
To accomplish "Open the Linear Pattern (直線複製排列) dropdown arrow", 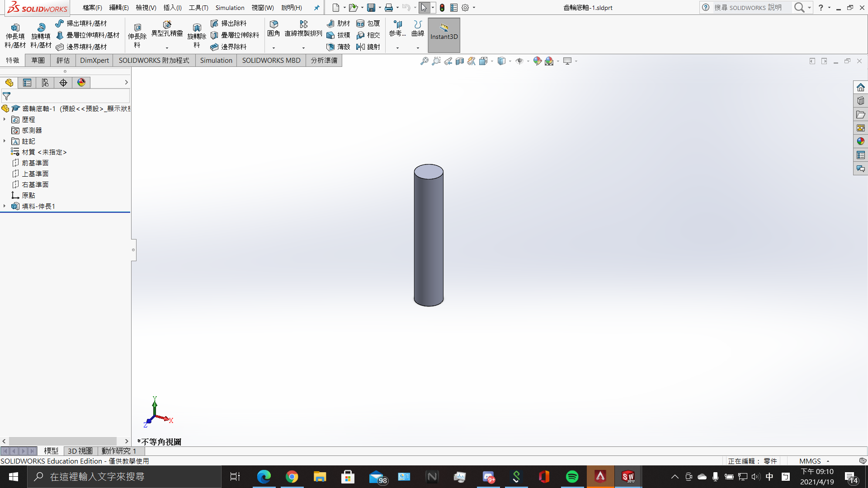I will coord(303,48).
